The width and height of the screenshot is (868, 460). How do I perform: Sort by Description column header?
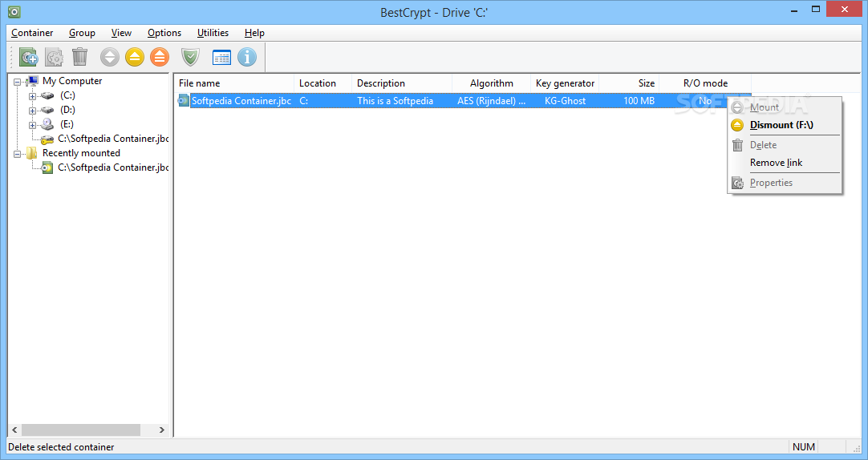(x=402, y=83)
